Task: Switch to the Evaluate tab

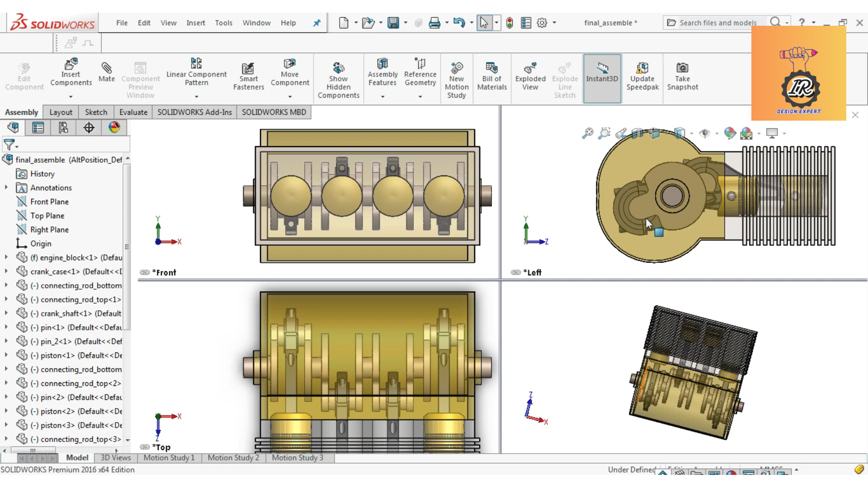Action: click(133, 112)
